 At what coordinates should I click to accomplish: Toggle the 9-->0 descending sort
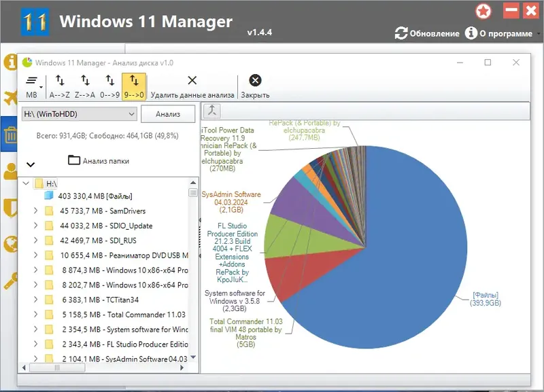click(134, 87)
